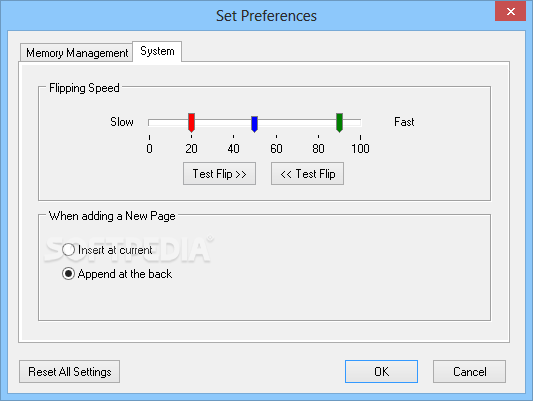The height and width of the screenshot is (401, 533).
Task: Click the fast end of the track at 100
Action: coord(360,123)
